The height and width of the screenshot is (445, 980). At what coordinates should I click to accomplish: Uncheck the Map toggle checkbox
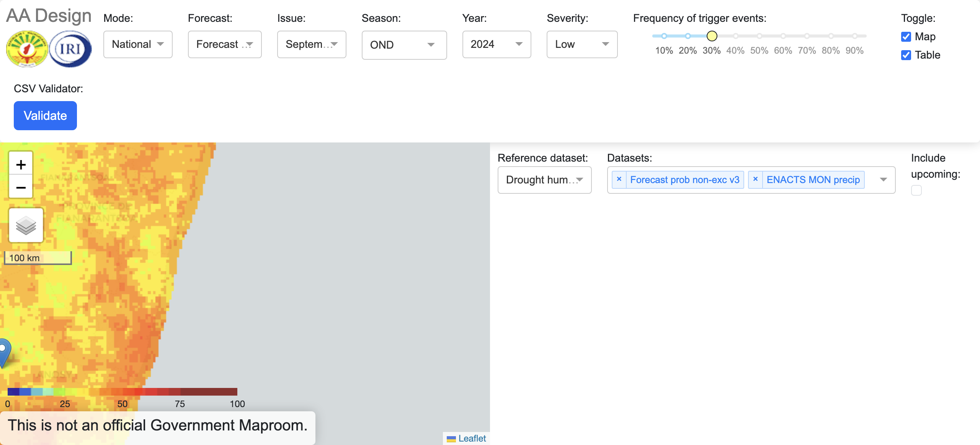[906, 37]
